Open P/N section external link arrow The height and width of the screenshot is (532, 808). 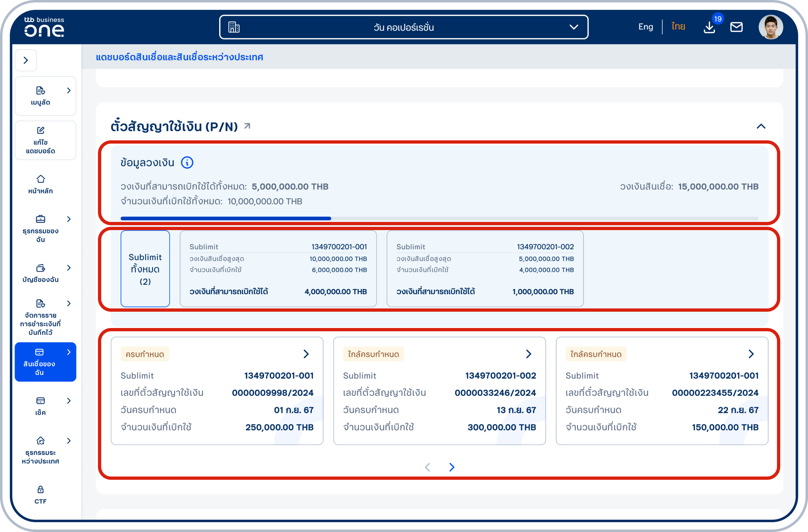tap(247, 126)
